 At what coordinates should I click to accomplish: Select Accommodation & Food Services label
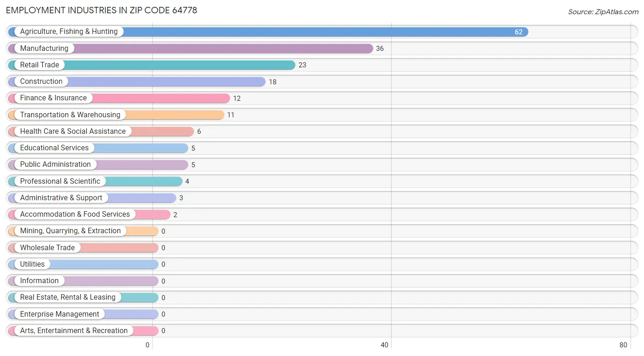(x=75, y=214)
